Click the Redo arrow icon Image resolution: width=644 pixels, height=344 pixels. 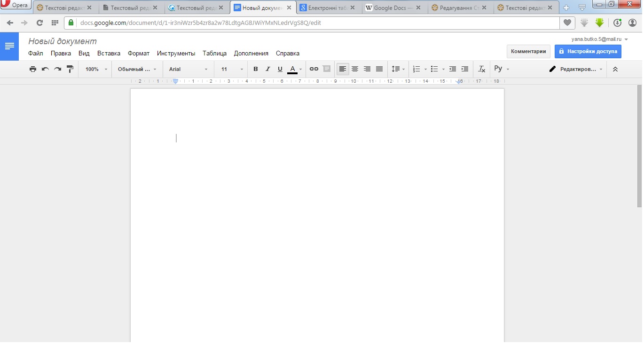point(57,69)
